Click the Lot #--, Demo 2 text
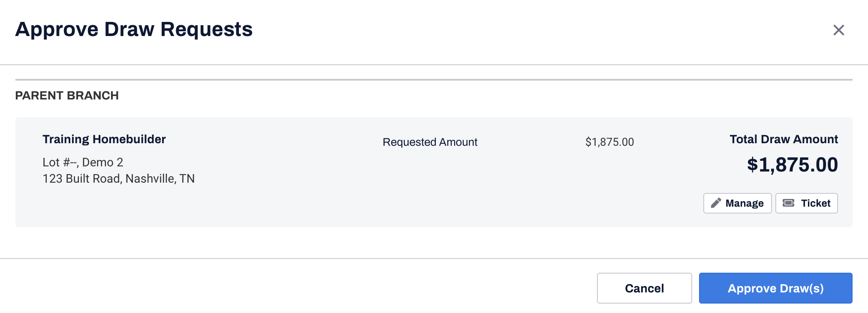The width and height of the screenshot is (868, 313). [x=83, y=162]
